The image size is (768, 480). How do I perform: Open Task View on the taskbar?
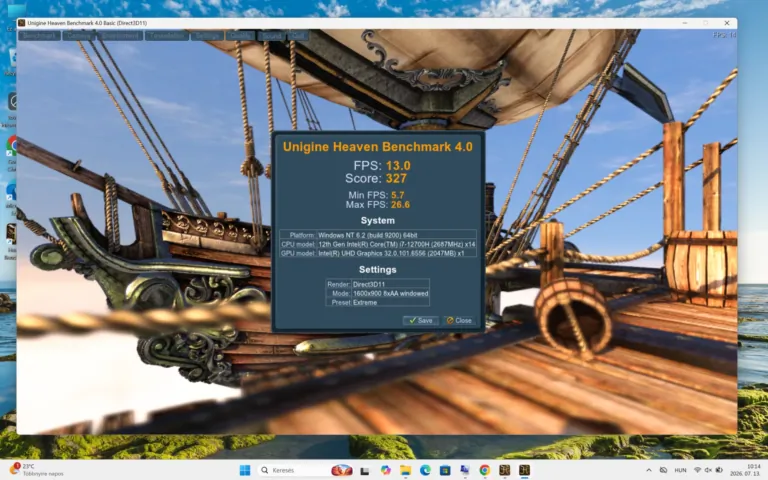click(365, 470)
